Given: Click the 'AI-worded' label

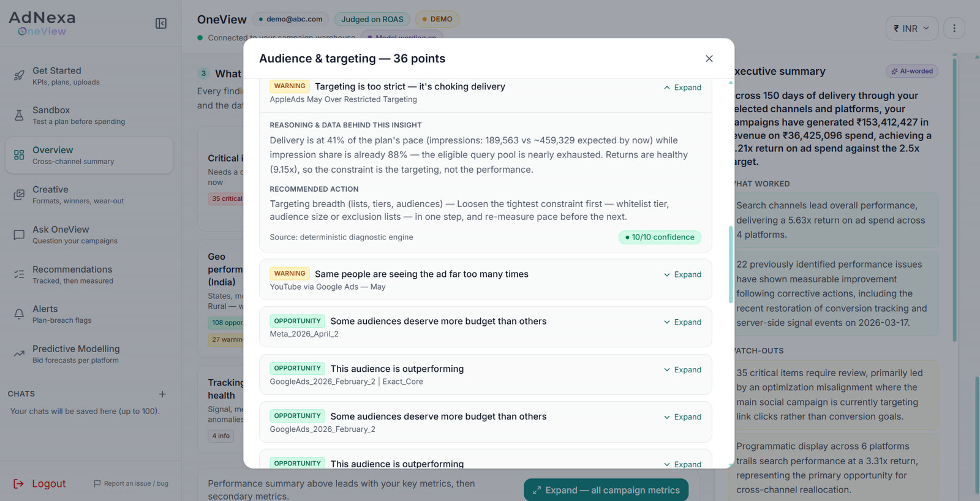Looking at the screenshot, I should click(x=912, y=71).
